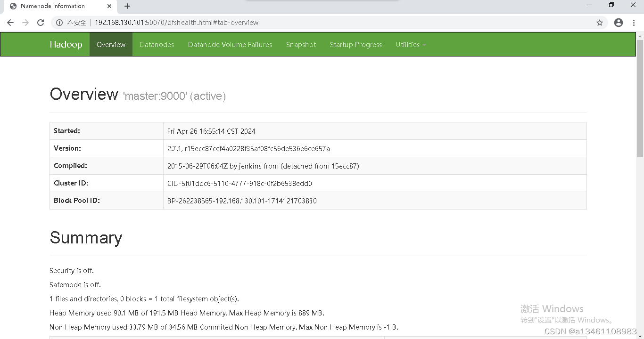The height and width of the screenshot is (339, 644).
Task: Click the '1 files and directories, 0 blocks' line
Action: 144,299
